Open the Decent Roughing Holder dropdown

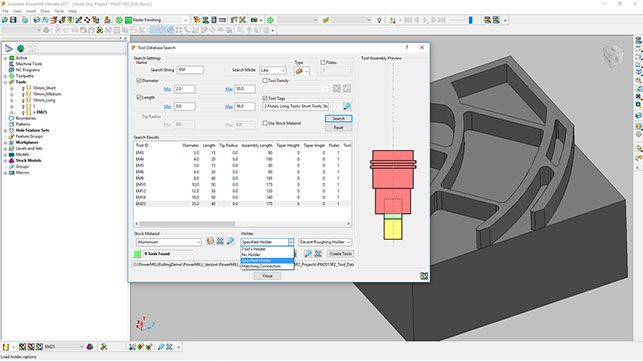tap(325, 242)
